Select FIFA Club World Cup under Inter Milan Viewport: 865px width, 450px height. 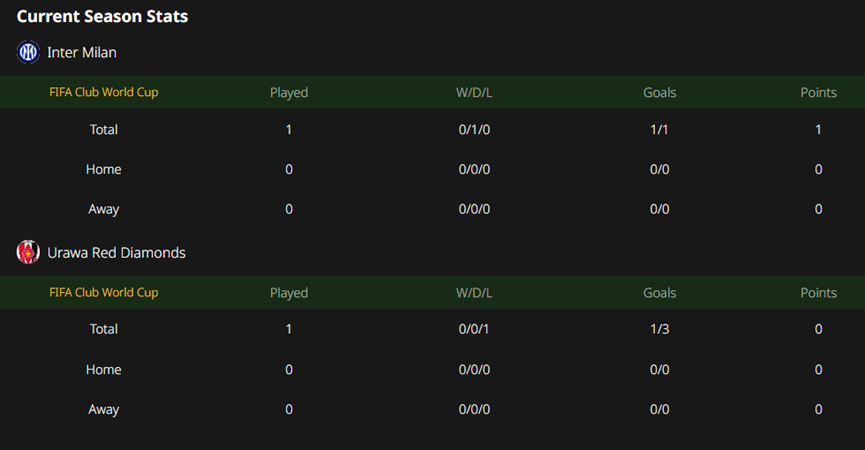[104, 92]
